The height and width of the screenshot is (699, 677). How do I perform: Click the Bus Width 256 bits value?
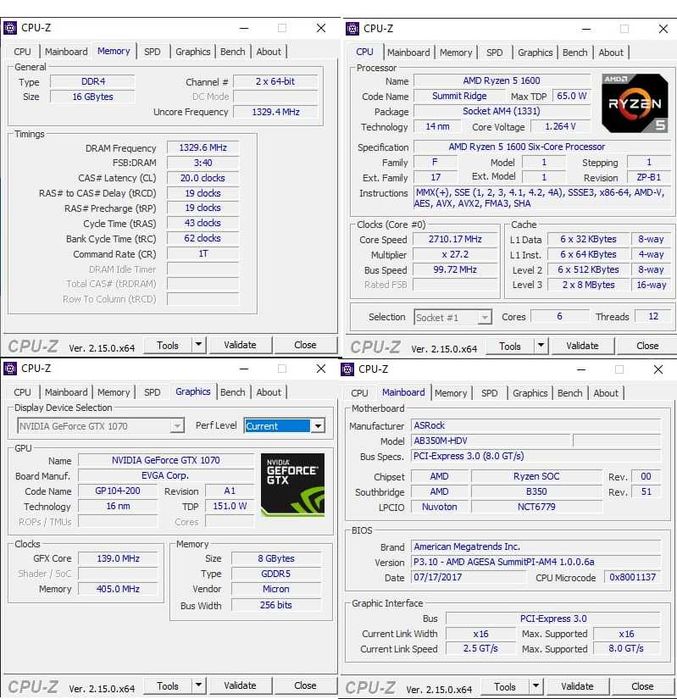[x=276, y=605]
